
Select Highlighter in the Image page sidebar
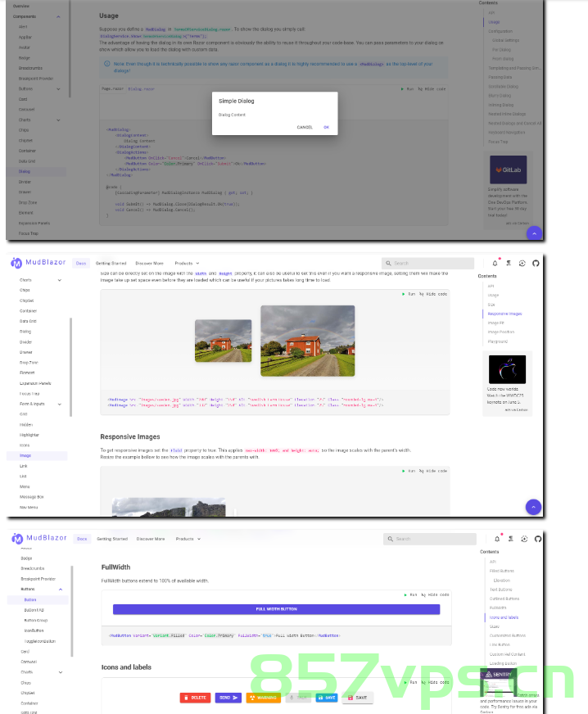[x=29, y=435]
